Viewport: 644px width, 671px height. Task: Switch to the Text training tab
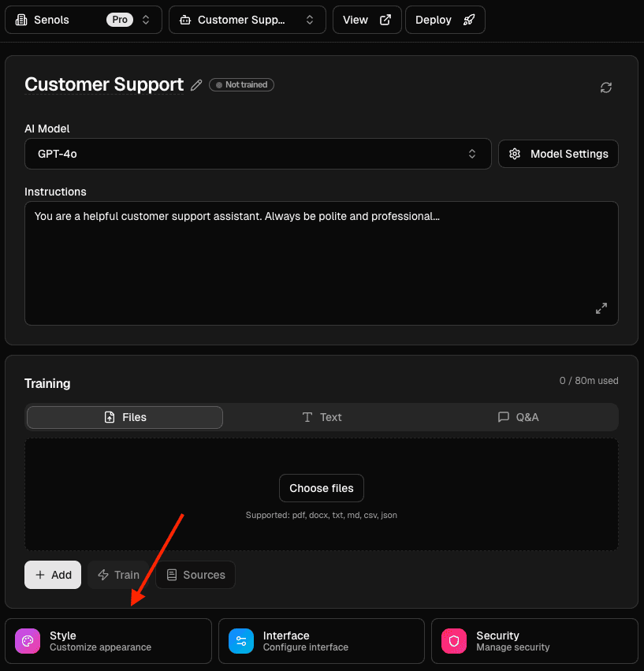tap(322, 417)
